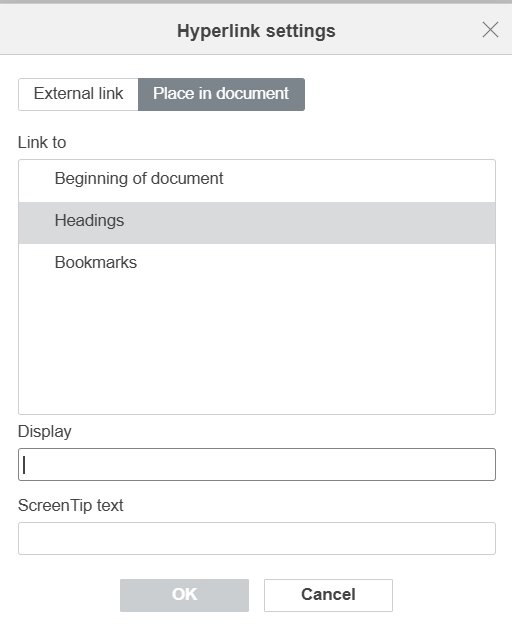Confirm with the OK button
This screenshot has height=627, width=512.
click(x=184, y=595)
